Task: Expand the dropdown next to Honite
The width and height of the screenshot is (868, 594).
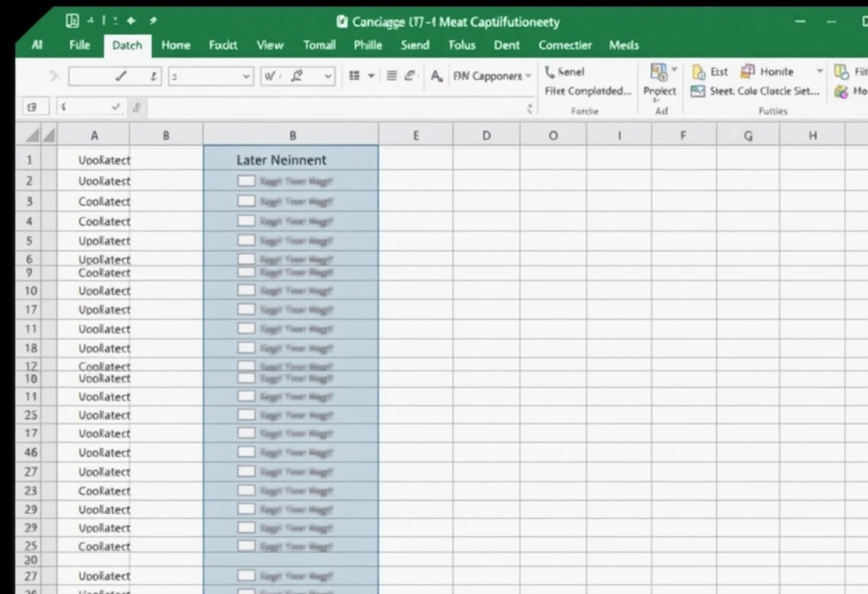Action: (819, 71)
